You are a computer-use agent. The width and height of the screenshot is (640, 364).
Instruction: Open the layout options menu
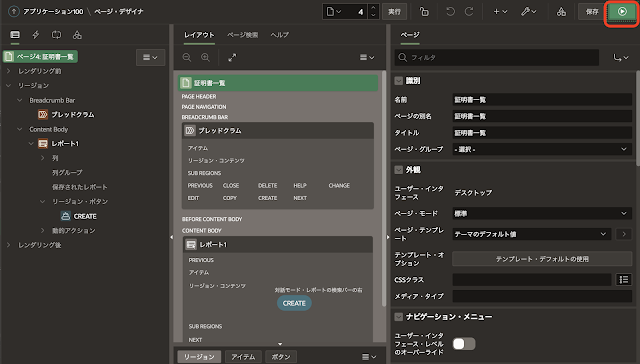367,58
